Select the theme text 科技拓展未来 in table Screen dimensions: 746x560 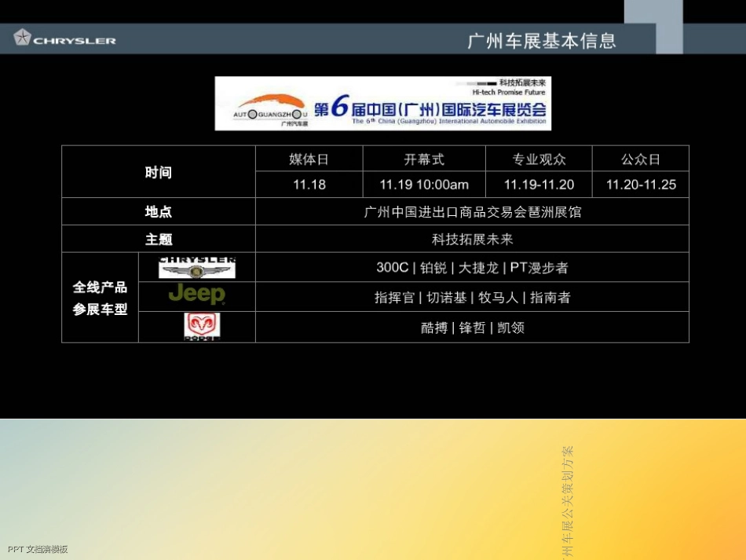(473, 240)
